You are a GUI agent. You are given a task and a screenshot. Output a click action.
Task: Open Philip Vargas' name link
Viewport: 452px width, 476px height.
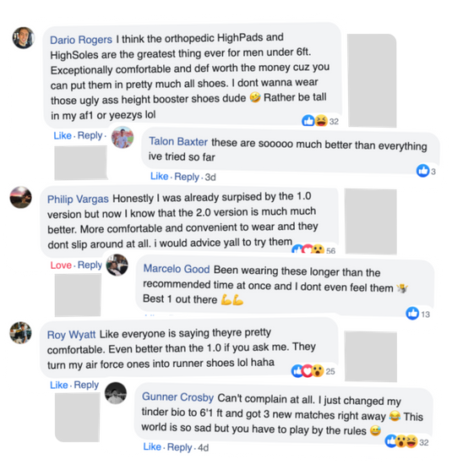tap(78, 200)
